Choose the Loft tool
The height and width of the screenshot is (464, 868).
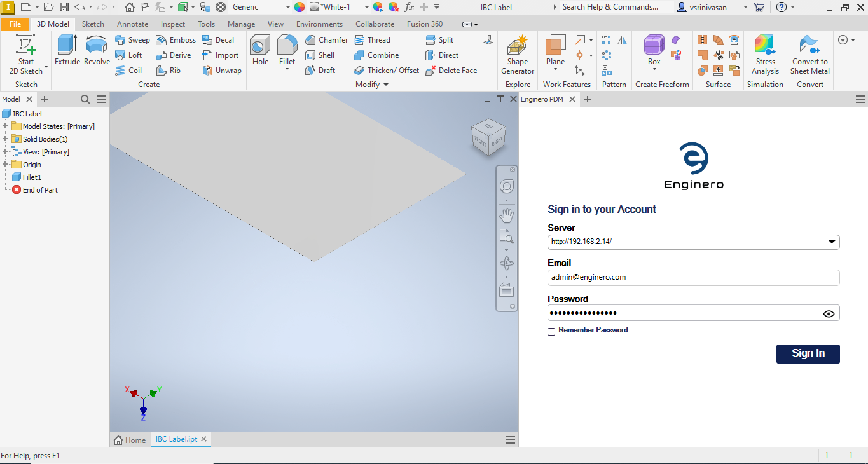(128, 55)
